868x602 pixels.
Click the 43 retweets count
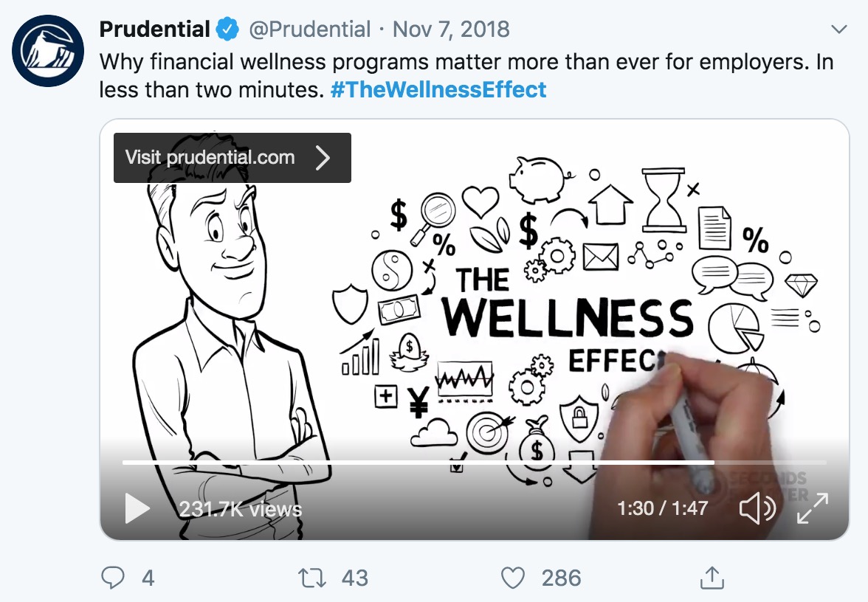pyautogui.click(x=355, y=578)
